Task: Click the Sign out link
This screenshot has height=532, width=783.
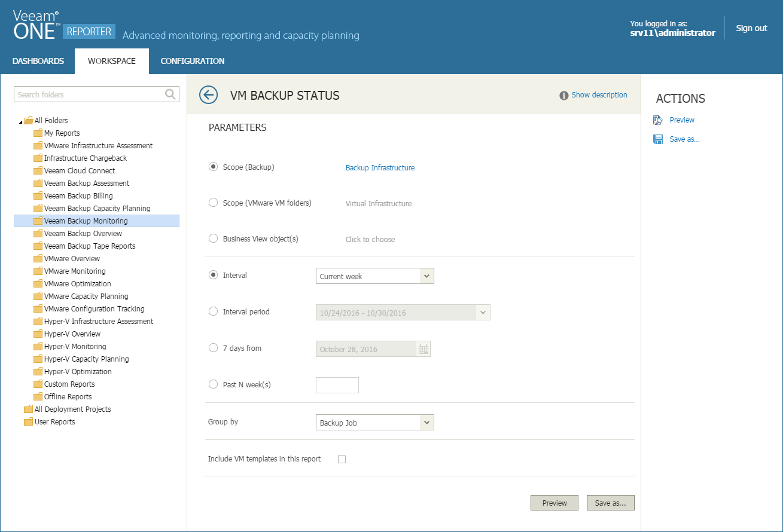Action: click(x=751, y=28)
